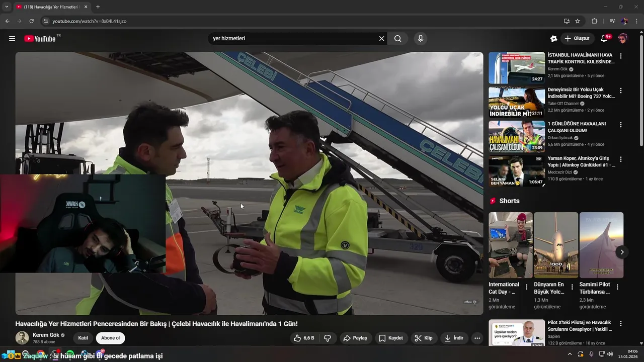Screen dimensions: 644x362
Task: Click the Take Off Channel name
Action: point(563,104)
